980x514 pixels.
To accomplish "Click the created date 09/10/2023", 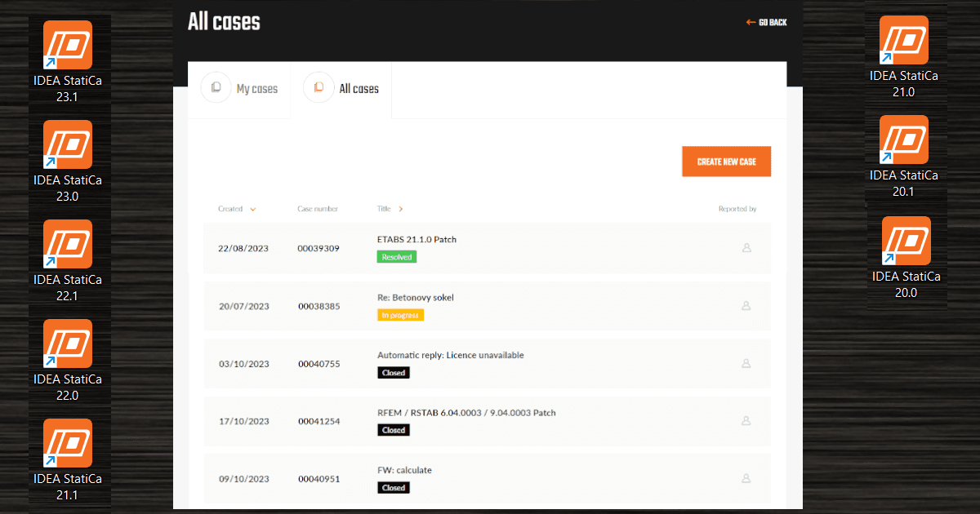I will click(243, 479).
